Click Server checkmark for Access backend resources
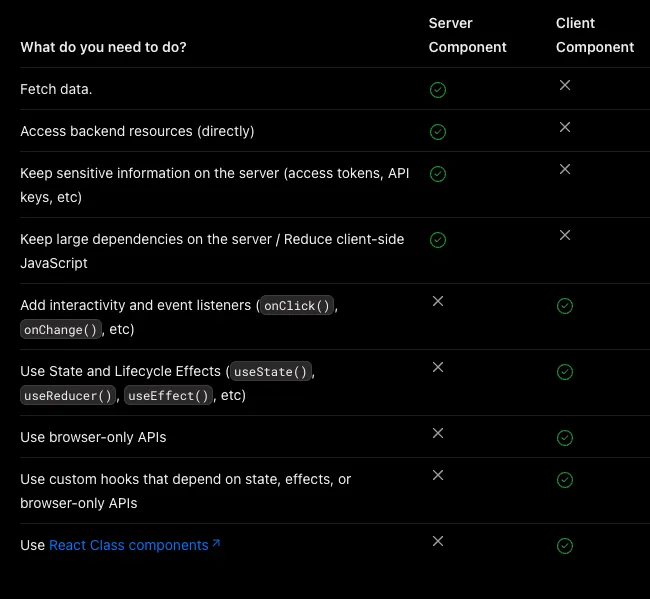 (x=437, y=132)
